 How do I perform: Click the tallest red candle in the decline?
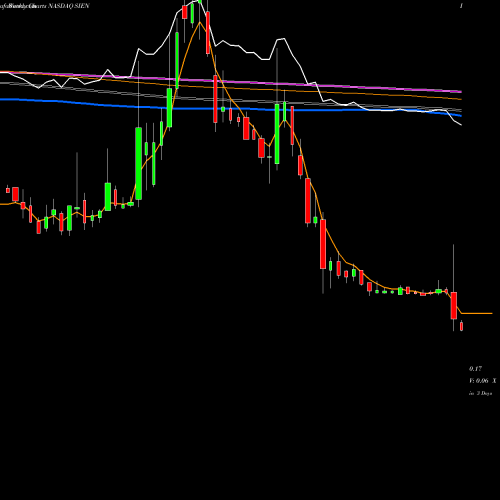tap(323, 244)
